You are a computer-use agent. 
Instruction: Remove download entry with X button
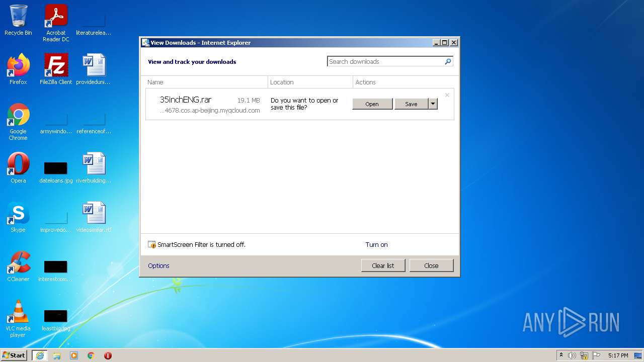(447, 95)
